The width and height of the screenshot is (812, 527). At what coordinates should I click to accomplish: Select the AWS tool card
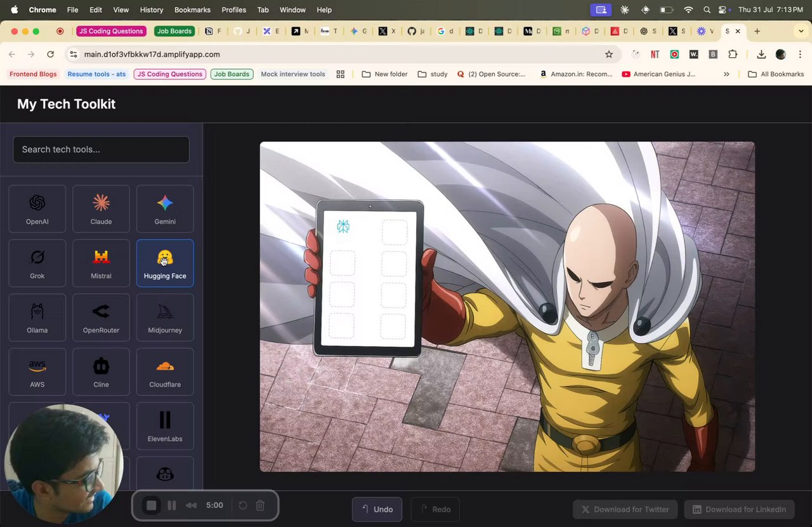[37, 371]
